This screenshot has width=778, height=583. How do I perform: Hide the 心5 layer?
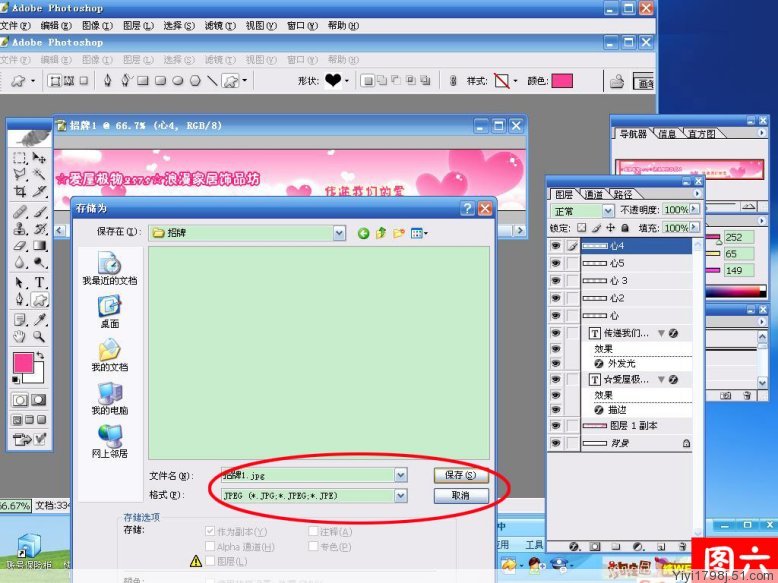(556, 263)
